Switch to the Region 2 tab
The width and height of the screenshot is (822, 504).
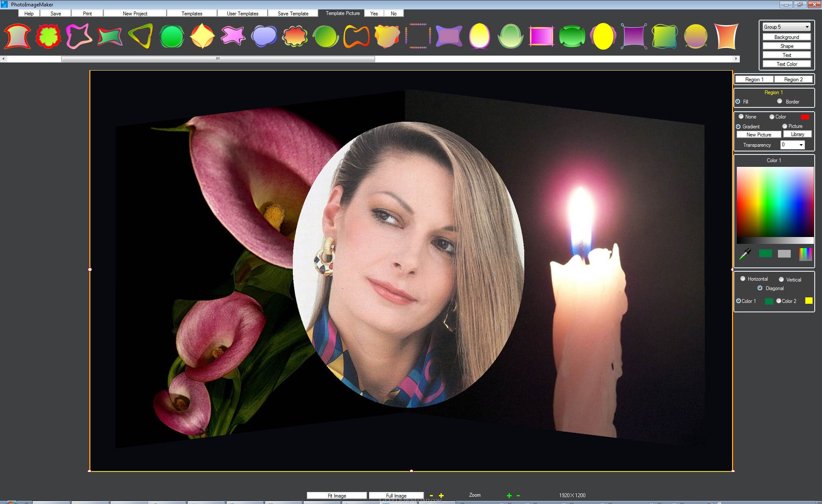tap(793, 80)
